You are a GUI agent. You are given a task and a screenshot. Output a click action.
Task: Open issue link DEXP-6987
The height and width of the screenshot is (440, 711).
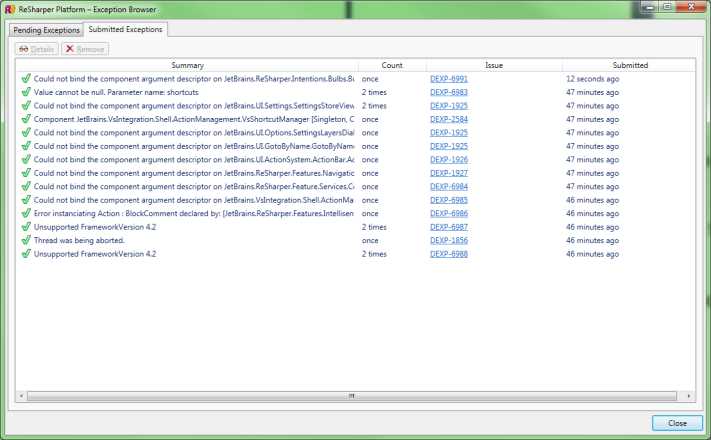pyautogui.click(x=448, y=227)
